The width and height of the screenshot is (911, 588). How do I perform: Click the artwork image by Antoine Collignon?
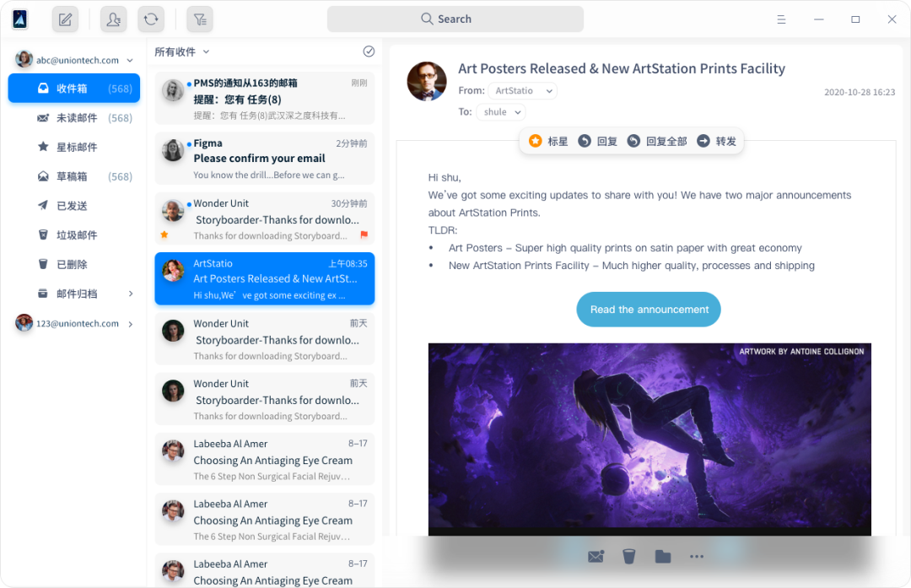pos(650,440)
